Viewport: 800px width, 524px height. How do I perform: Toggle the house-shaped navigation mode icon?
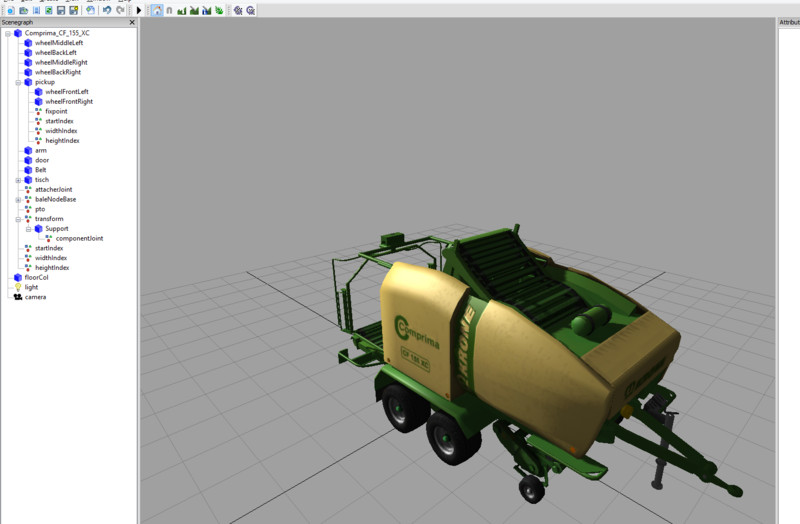(157, 10)
